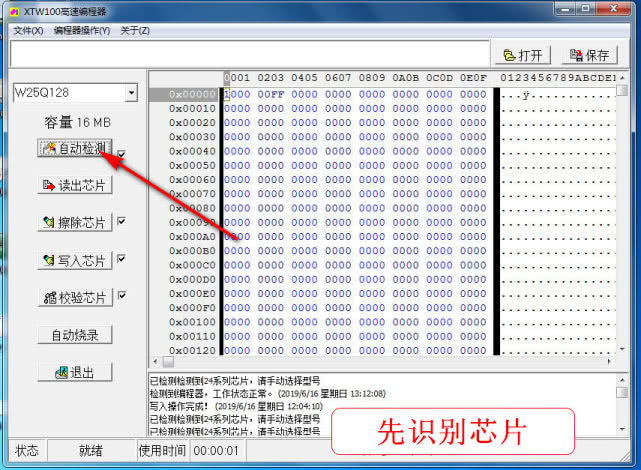Click the hex view scroll-left arrow
This screenshot has height=470, width=641.
[155, 362]
